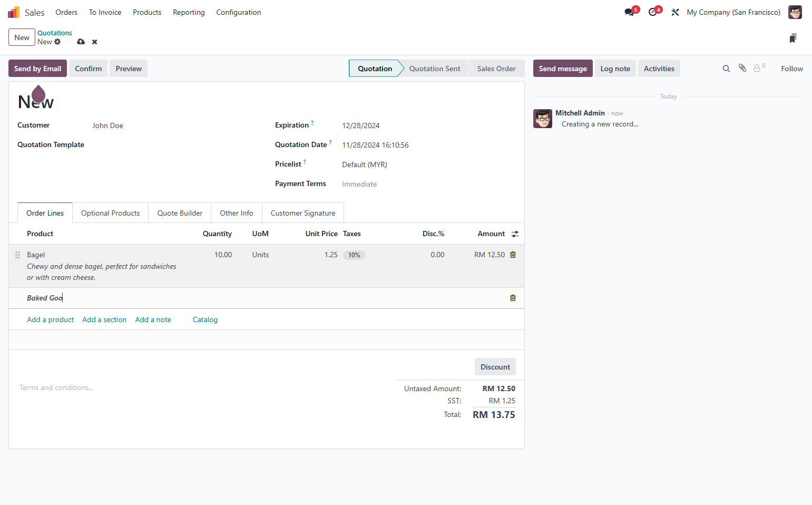Open the Reporting menu
This screenshot has width=812, height=505.
pyautogui.click(x=189, y=12)
